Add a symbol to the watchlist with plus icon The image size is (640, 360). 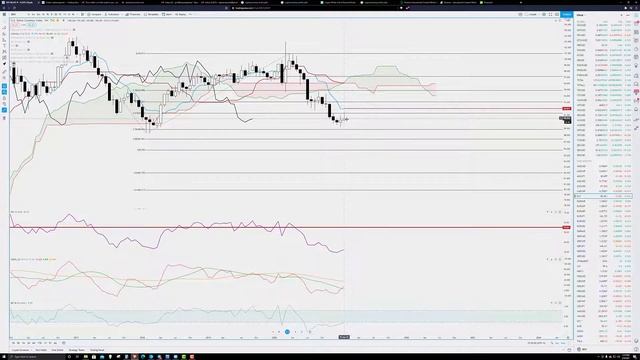point(622,15)
